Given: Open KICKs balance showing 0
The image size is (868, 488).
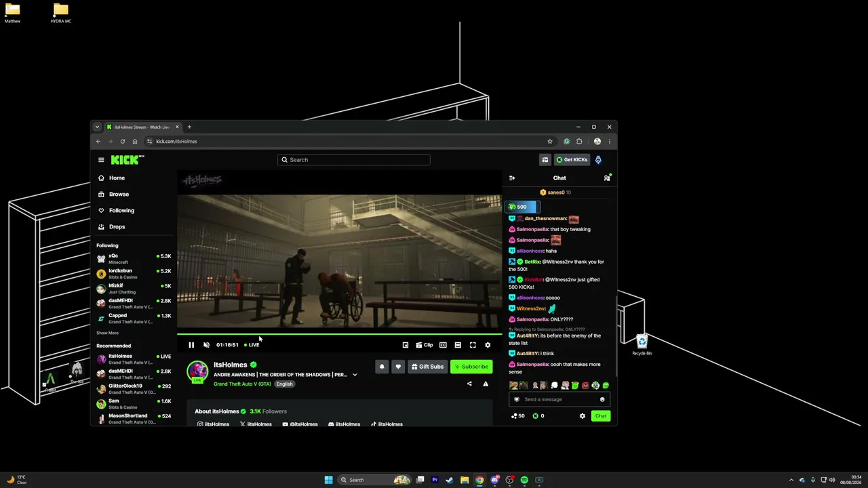Looking at the screenshot, I should [538, 416].
